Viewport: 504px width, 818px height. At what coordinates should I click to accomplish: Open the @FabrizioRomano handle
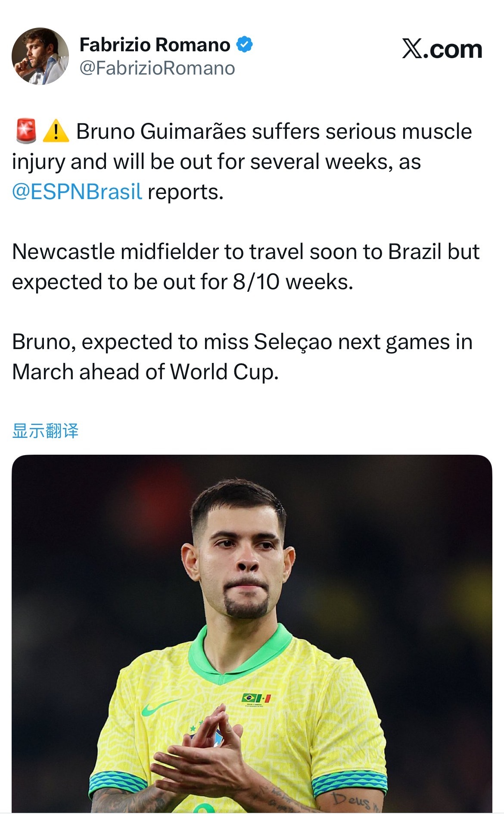coord(157,68)
